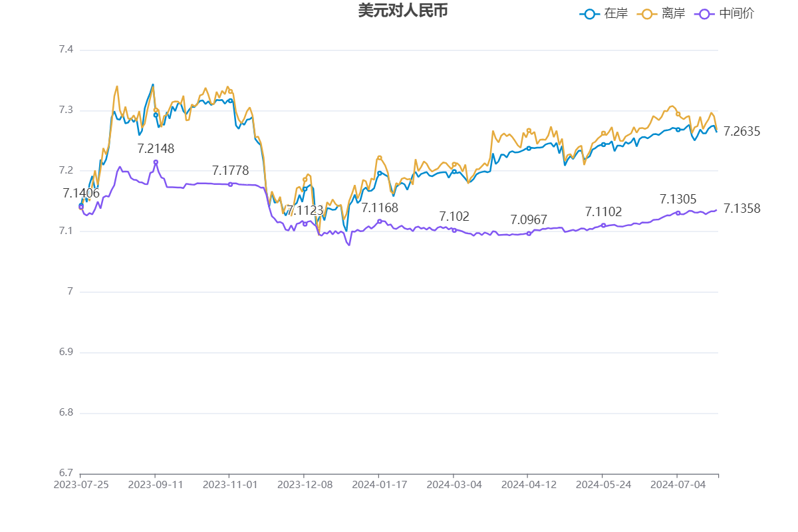The height and width of the screenshot is (532, 798).
Task: Select the 7.1123 data label
Action: (x=305, y=211)
